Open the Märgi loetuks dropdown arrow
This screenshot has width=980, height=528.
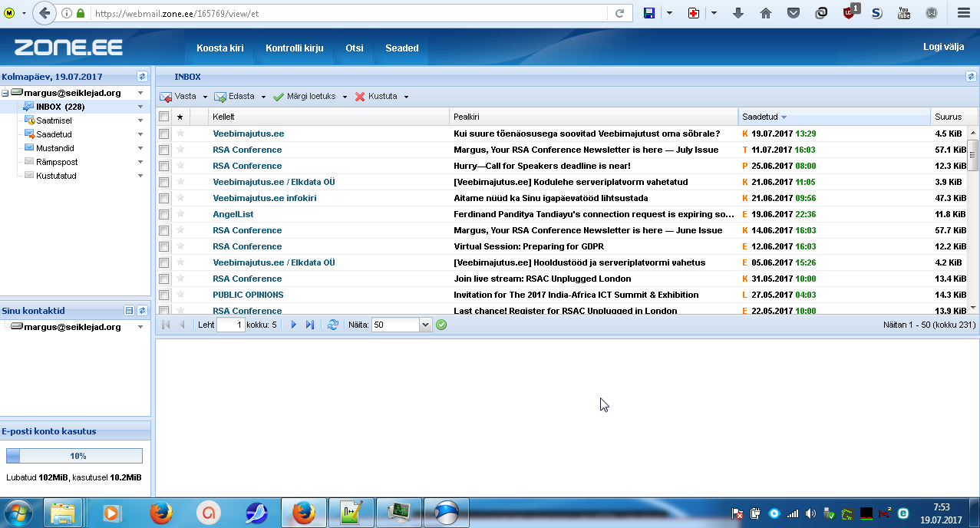345,97
